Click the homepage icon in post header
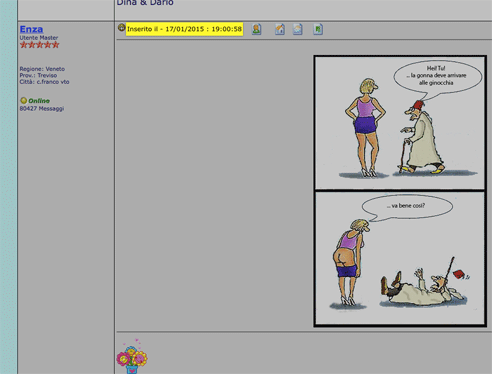The image size is (492, 374). 280,29
